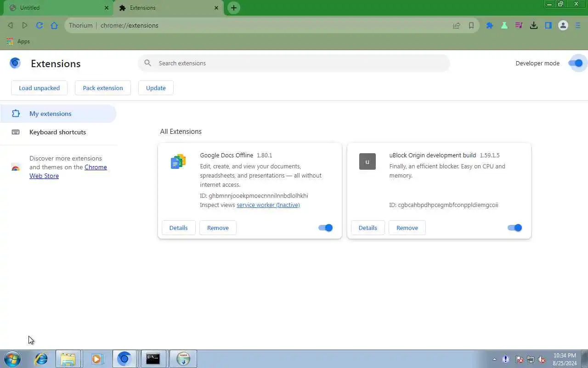Screen dimensions: 588x368
Task: Show hidden system tray icons
Action: click(x=494, y=359)
